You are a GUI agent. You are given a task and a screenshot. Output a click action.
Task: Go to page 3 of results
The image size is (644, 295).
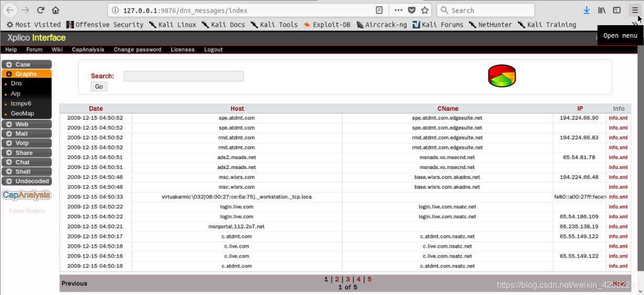tap(348, 279)
